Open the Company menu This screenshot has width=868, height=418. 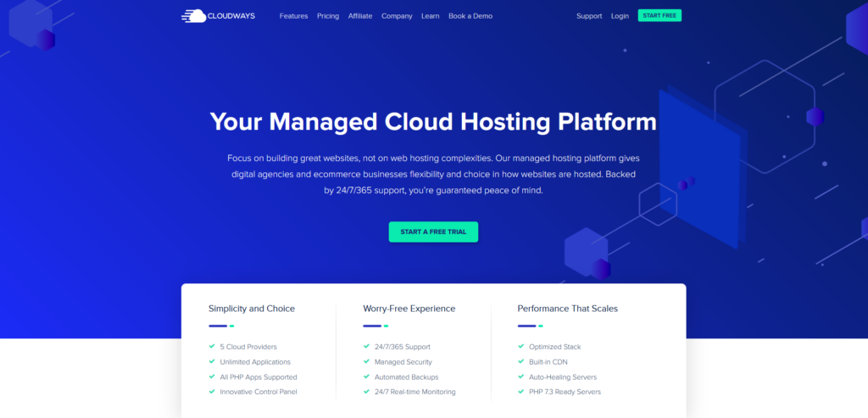[397, 16]
